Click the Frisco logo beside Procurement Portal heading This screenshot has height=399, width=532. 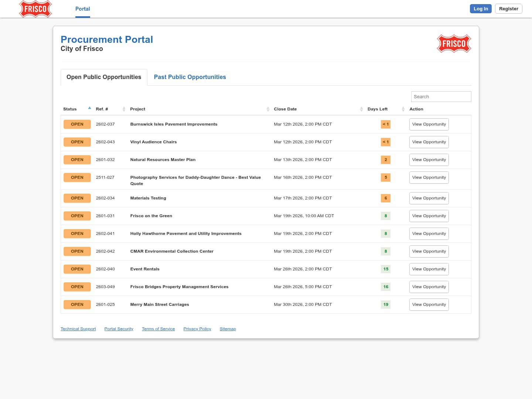[x=454, y=44]
